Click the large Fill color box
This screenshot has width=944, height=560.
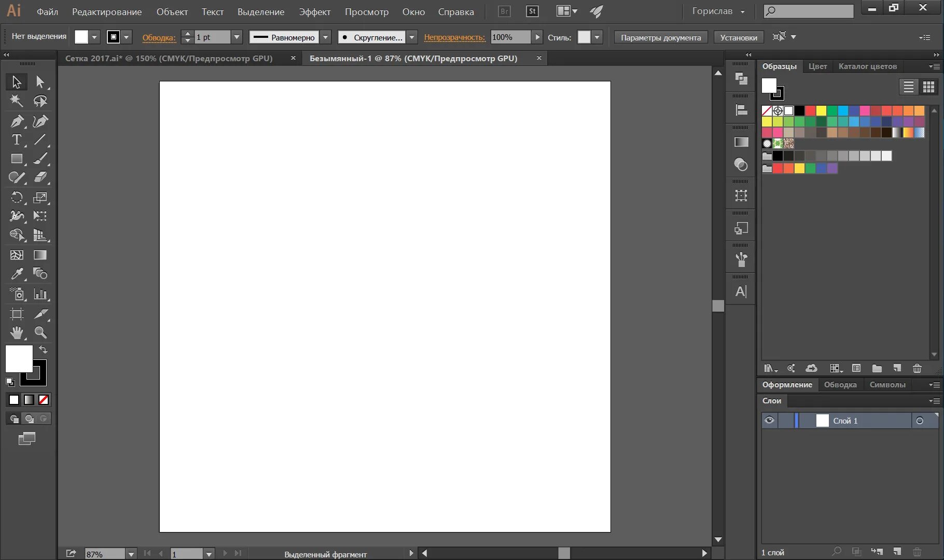[x=19, y=359]
